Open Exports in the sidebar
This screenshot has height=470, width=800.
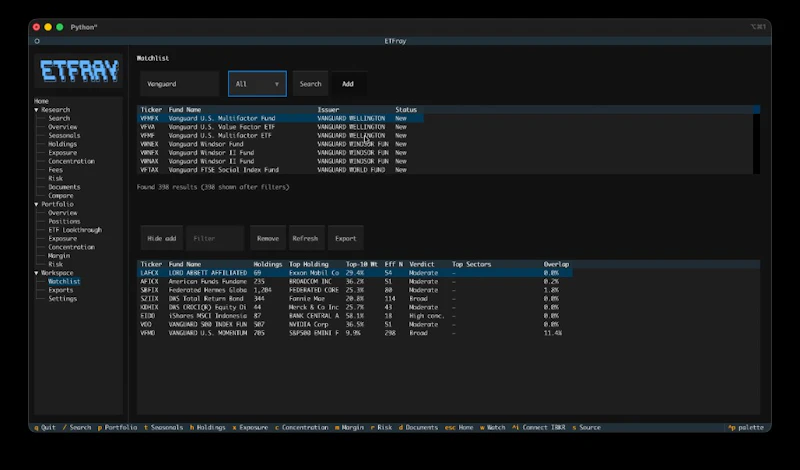(x=60, y=290)
